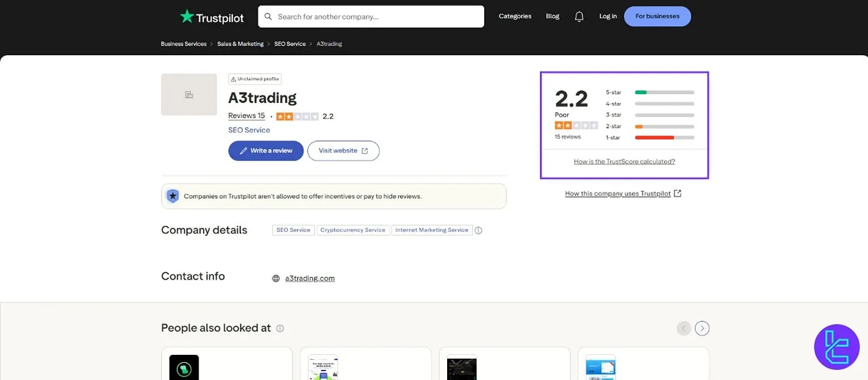Go to next carousel item arrow

[x=702, y=328]
